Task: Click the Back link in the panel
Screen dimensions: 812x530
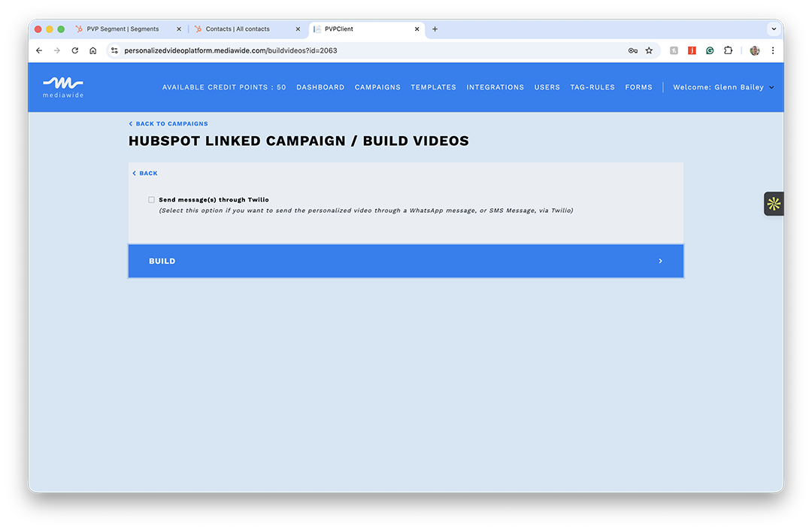Action: (148, 174)
